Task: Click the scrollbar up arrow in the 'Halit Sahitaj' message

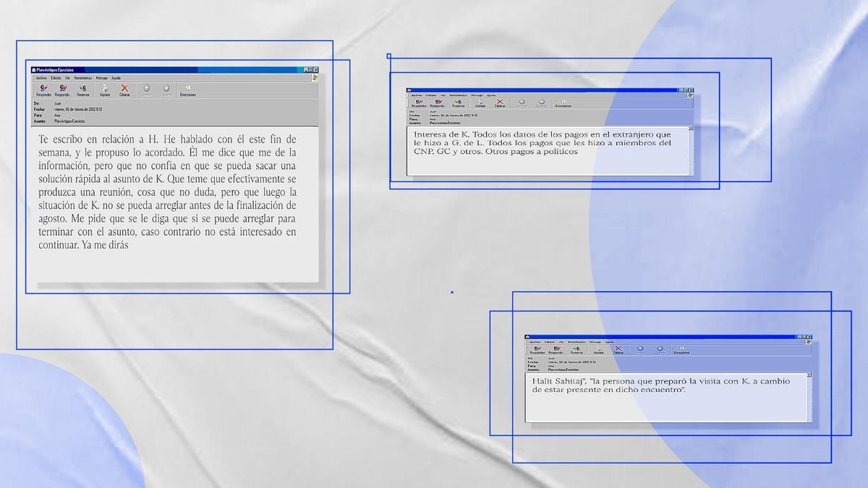Action: (809, 374)
